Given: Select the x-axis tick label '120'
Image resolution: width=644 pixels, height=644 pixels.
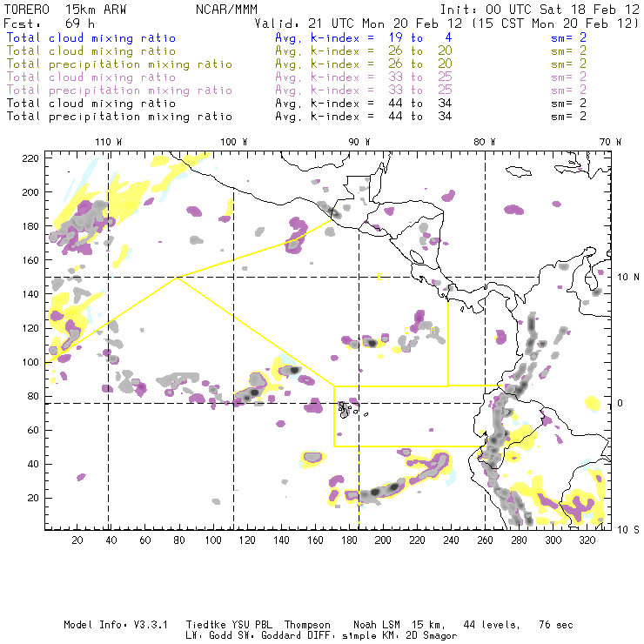Looking at the screenshot, I should tap(247, 540).
